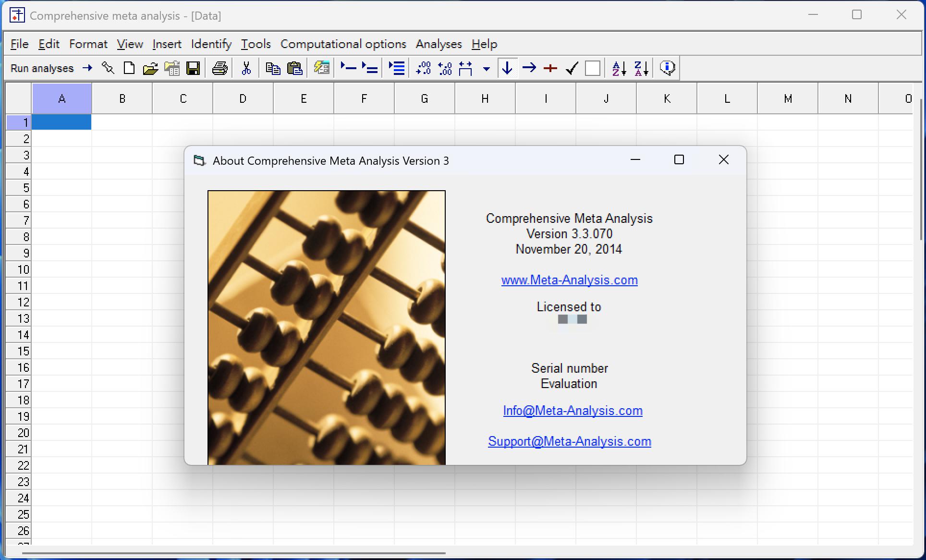Toggle the right arrow direction button

pos(529,68)
